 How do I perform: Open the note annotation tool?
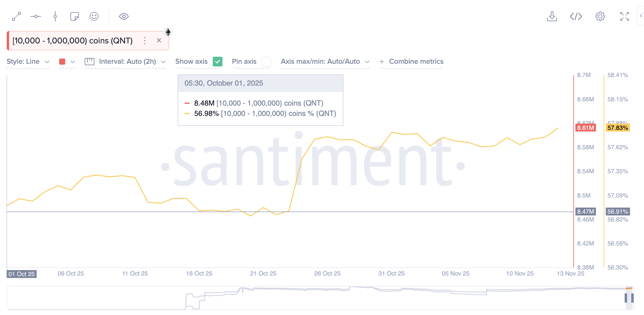click(75, 17)
